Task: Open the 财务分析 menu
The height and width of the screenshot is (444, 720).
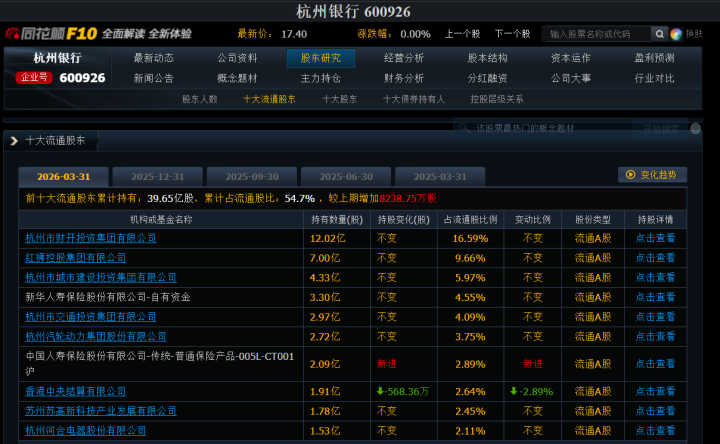Action: (404, 79)
